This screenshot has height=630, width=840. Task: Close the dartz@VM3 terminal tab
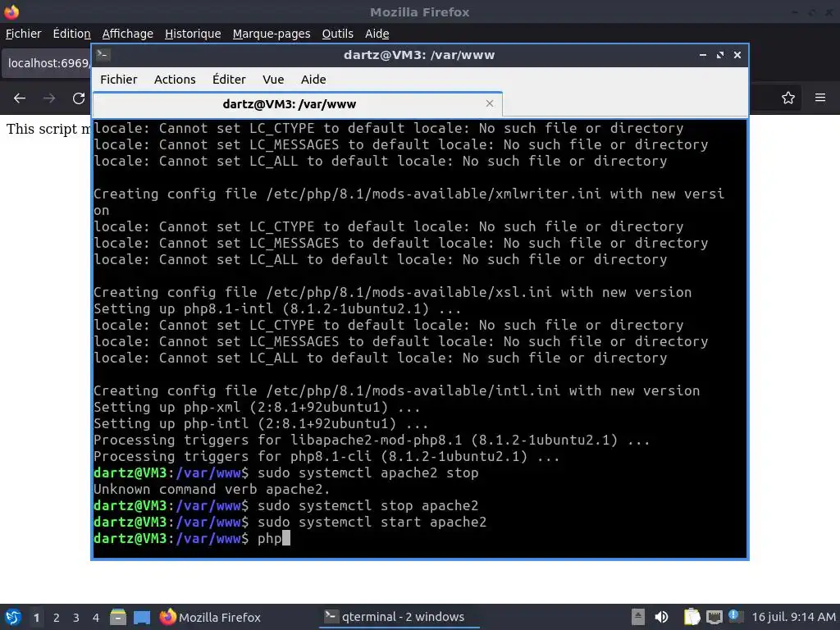(x=489, y=103)
